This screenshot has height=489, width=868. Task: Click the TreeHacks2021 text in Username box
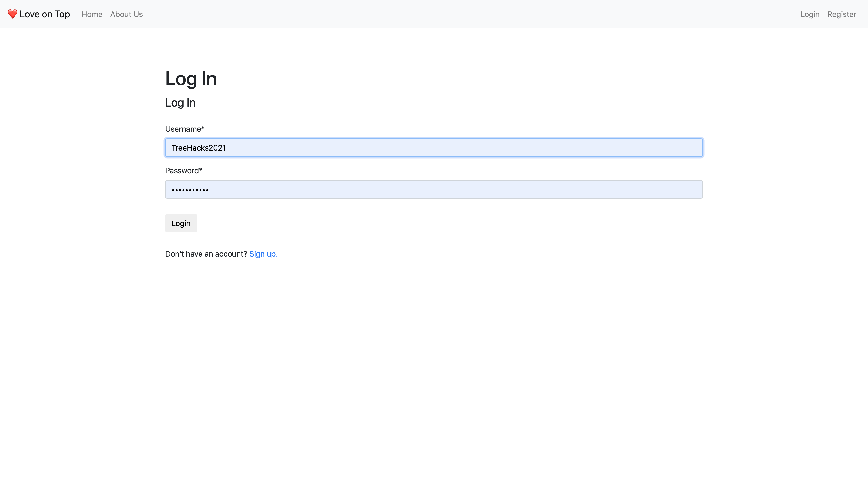(198, 148)
